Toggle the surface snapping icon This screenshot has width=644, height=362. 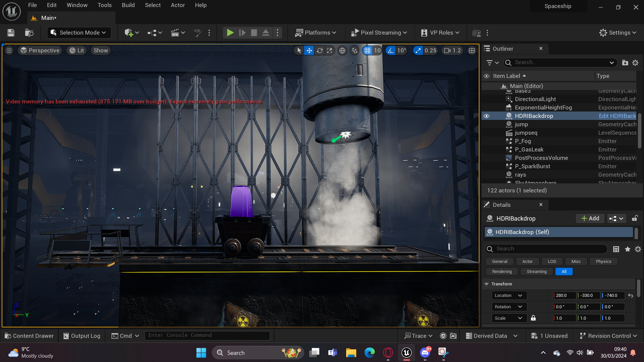pos(354,50)
